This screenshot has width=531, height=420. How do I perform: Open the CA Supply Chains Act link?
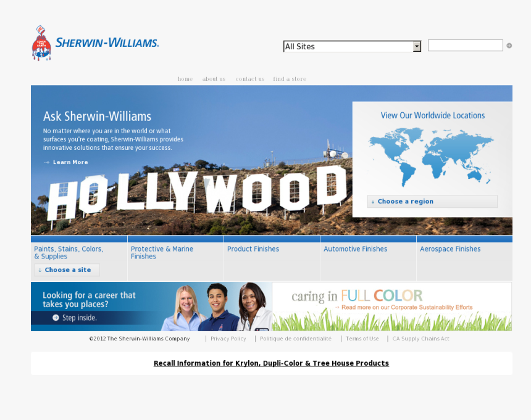[420, 339]
